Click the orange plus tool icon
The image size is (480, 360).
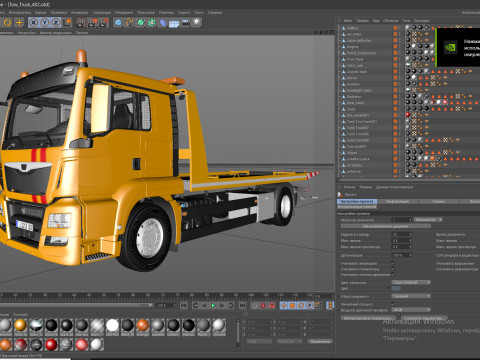[x=19, y=23]
